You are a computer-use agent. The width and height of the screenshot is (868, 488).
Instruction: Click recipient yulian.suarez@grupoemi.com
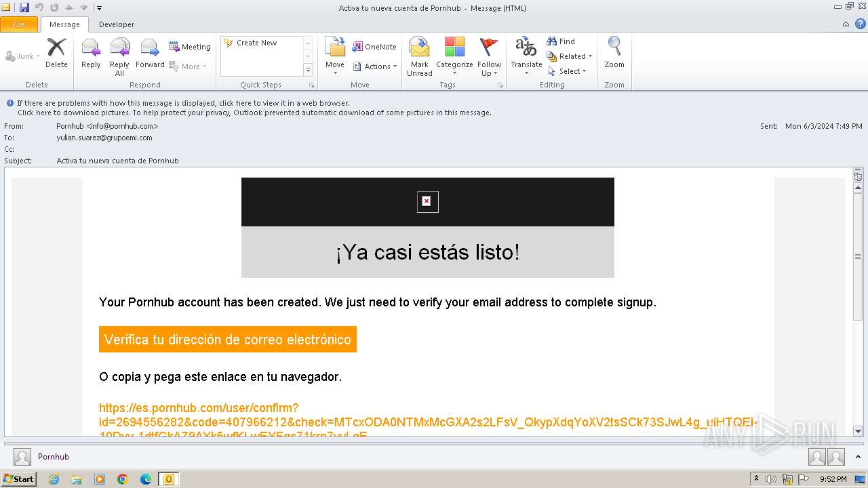[x=104, y=138]
